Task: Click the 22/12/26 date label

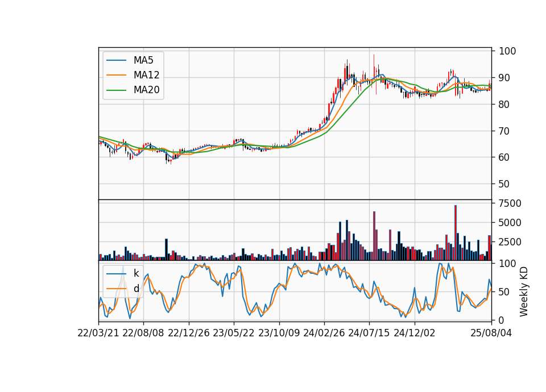Action: [x=189, y=333]
